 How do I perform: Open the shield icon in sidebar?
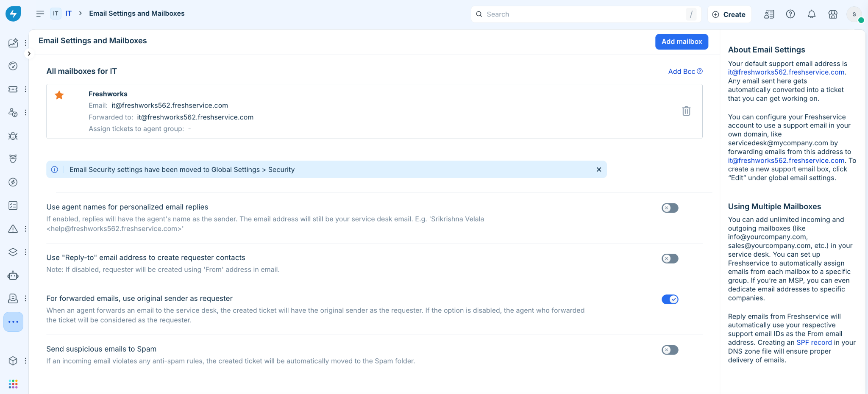coord(13,159)
